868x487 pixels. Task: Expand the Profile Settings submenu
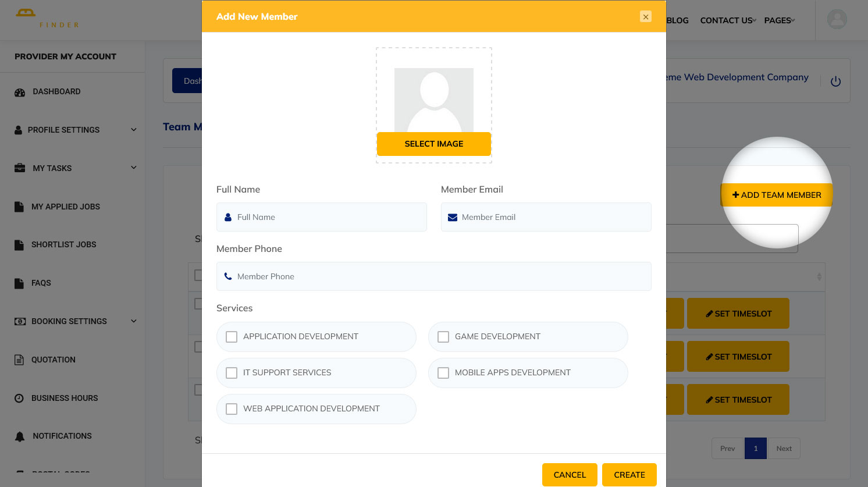click(x=134, y=130)
